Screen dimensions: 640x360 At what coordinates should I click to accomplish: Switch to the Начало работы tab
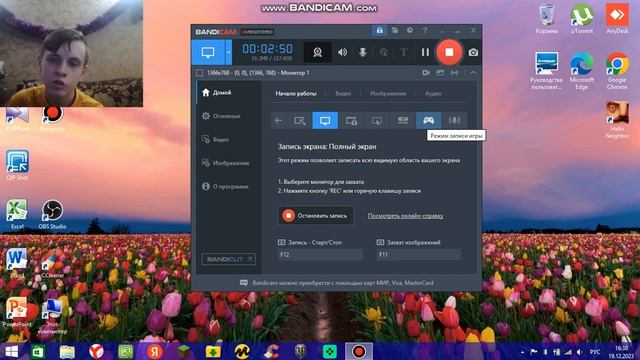click(x=296, y=93)
